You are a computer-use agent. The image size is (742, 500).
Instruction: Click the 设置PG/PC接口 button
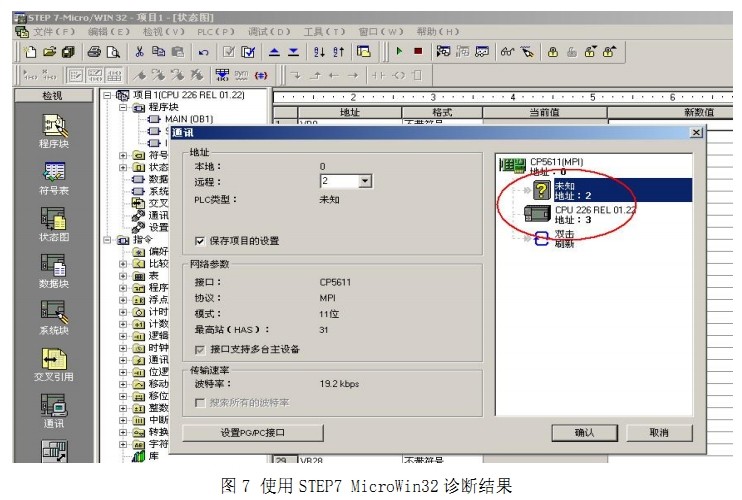(253, 433)
